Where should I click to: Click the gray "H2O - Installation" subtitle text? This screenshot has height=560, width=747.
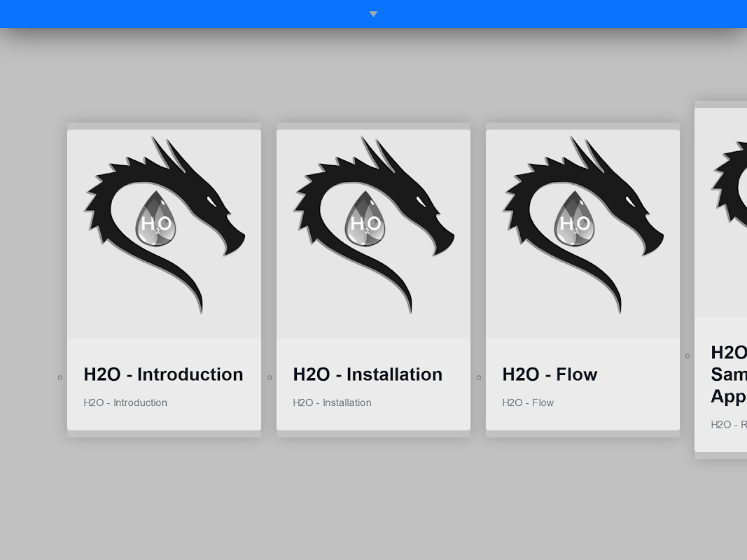(332, 402)
